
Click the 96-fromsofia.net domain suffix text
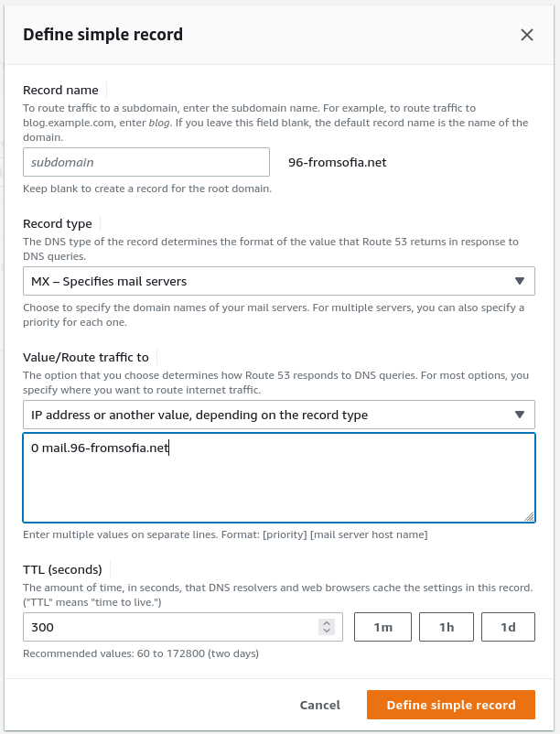pyautogui.click(x=337, y=162)
